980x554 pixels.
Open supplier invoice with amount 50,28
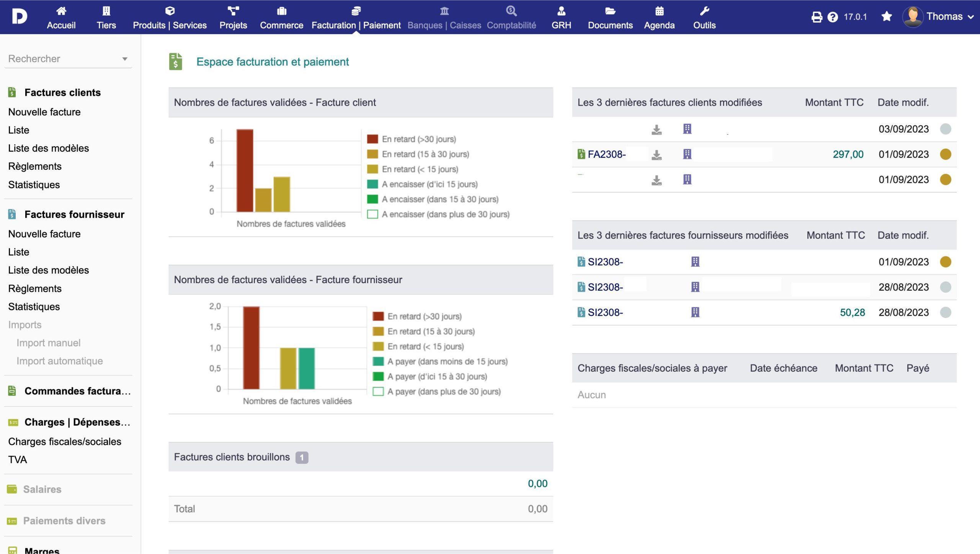605,313
